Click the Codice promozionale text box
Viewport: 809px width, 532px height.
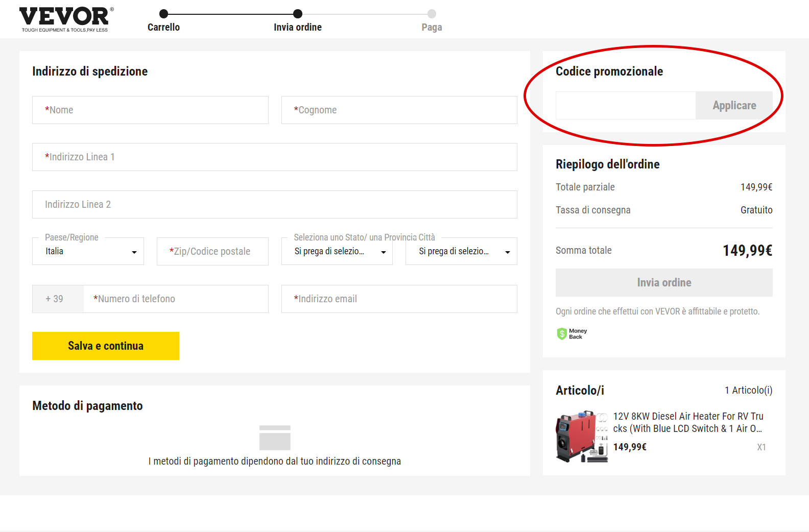pos(626,106)
